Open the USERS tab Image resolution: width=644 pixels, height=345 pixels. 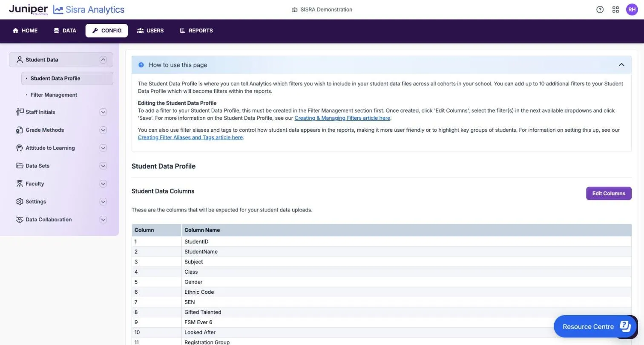click(150, 31)
